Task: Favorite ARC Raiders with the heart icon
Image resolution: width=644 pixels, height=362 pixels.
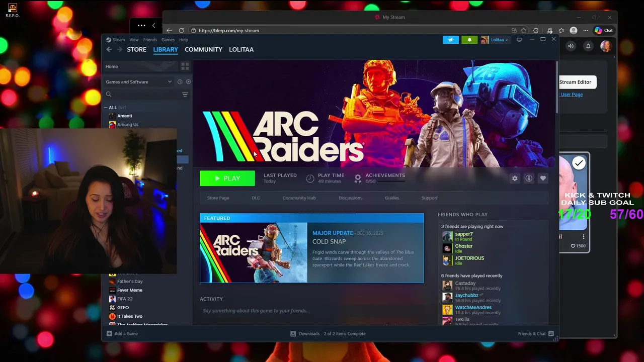Action: point(543,178)
